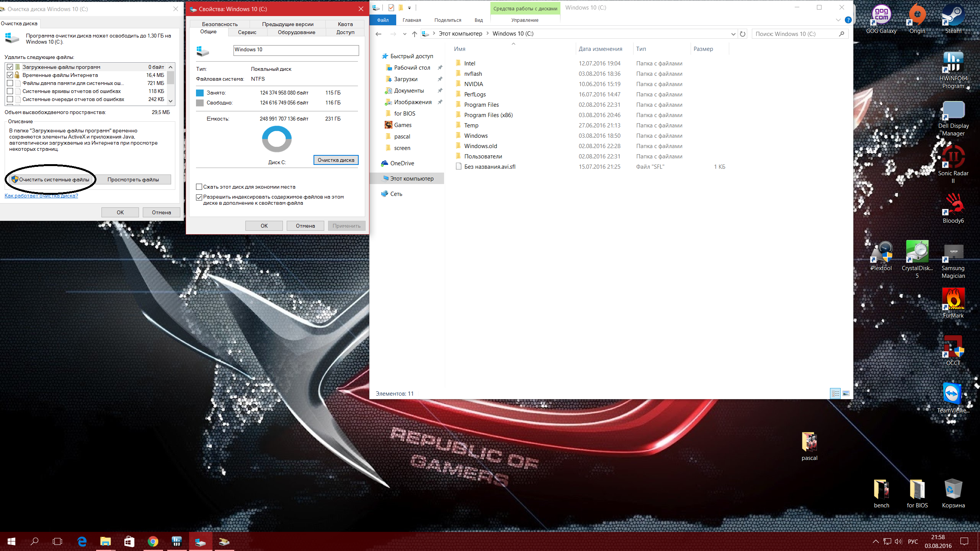Open the FurMark desktop icon
Image resolution: width=980 pixels, height=551 pixels.
click(x=953, y=299)
